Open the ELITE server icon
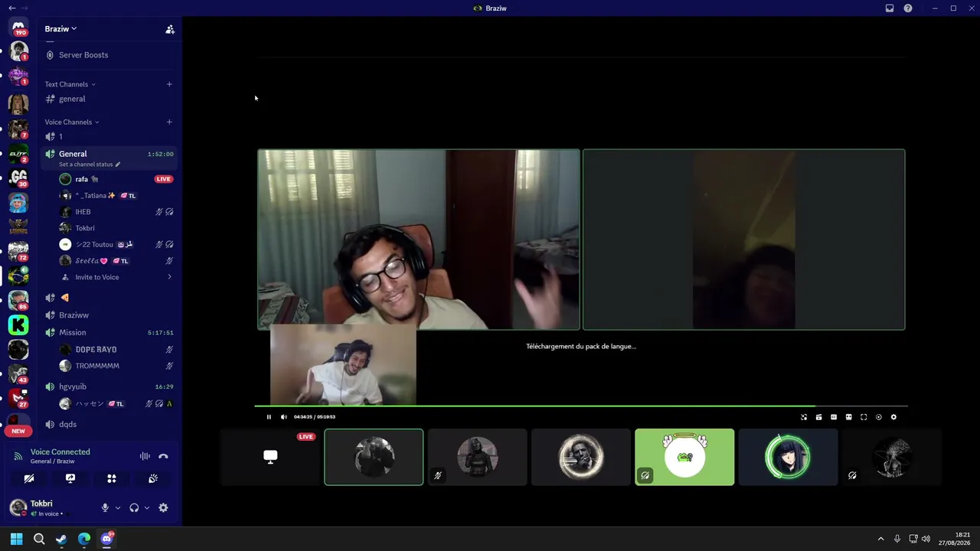This screenshot has width=980, height=551. (18, 153)
